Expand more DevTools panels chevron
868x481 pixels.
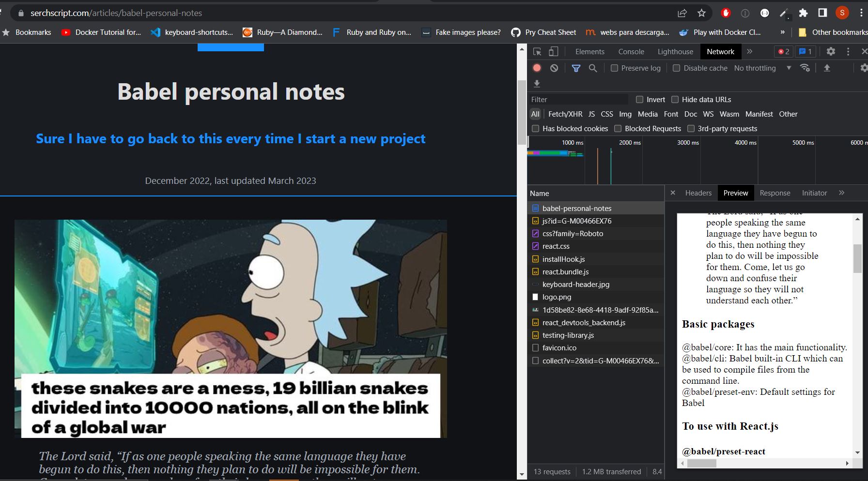tap(750, 51)
